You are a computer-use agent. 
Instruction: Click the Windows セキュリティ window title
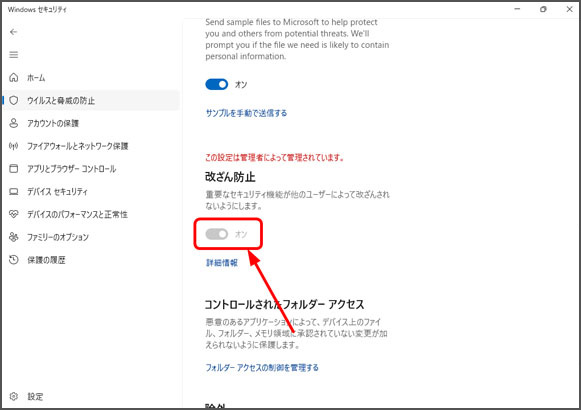click(x=37, y=10)
